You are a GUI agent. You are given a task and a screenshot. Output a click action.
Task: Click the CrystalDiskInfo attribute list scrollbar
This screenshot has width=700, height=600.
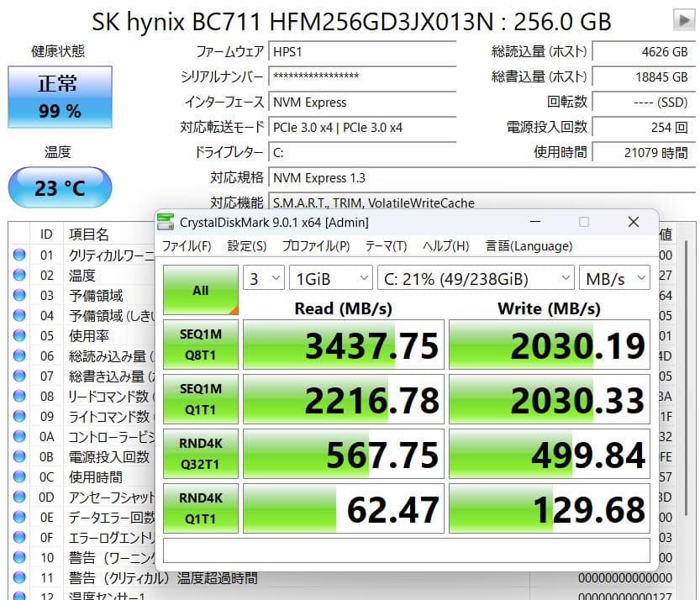(x=687, y=380)
